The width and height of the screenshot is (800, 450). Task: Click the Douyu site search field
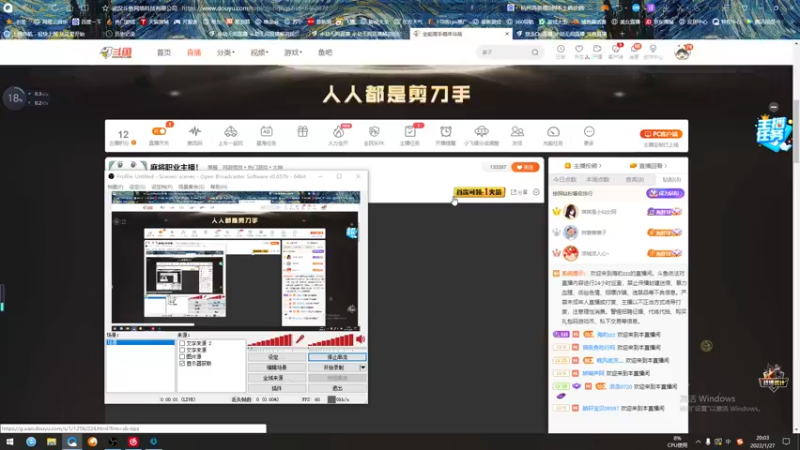(504, 52)
